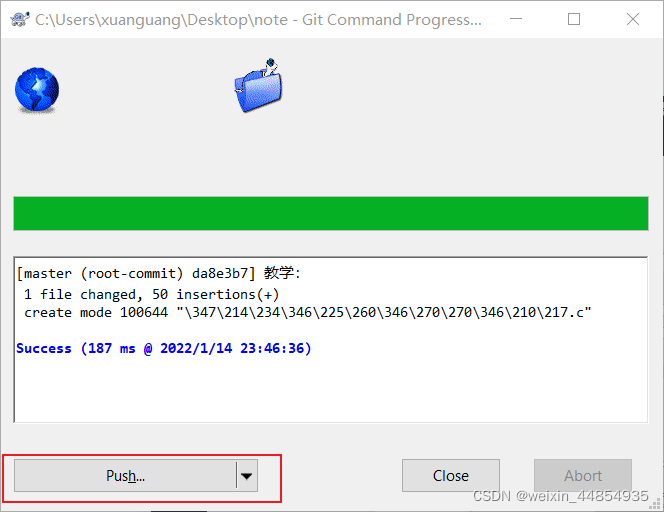Click the window title text

[x=258, y=20]
